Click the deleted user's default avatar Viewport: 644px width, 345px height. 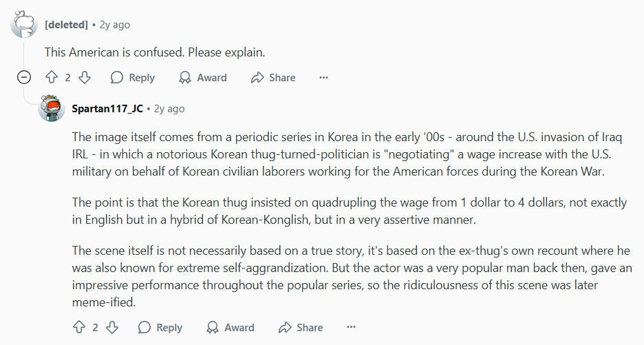click(x=24, y=24)
